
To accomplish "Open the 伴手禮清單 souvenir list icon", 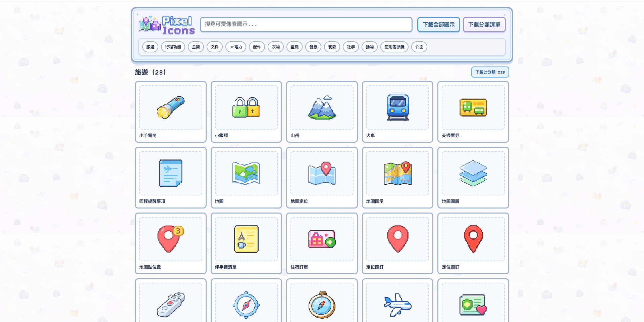I will pyautogui.click(x=246, y=239).
